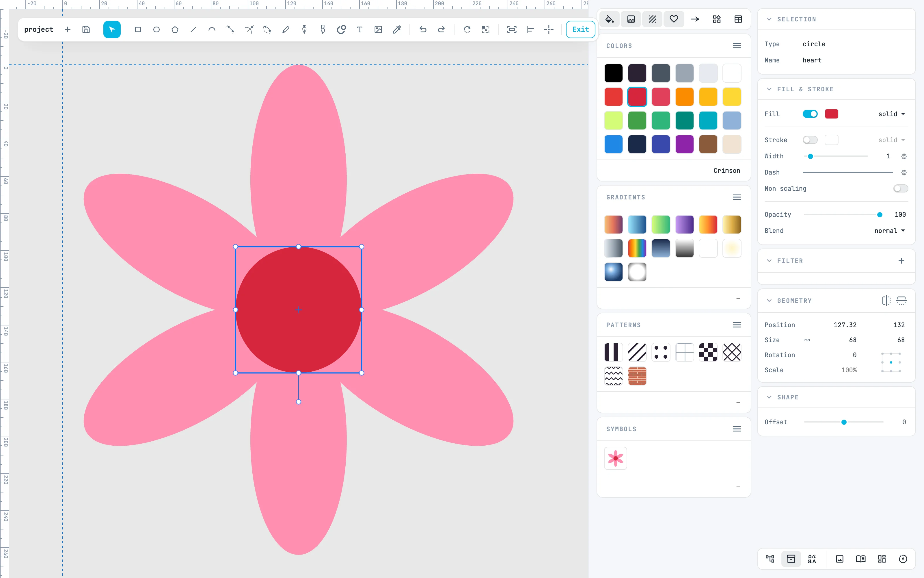Click the Exit button
The image size is (924, 578).
point(580,29)
